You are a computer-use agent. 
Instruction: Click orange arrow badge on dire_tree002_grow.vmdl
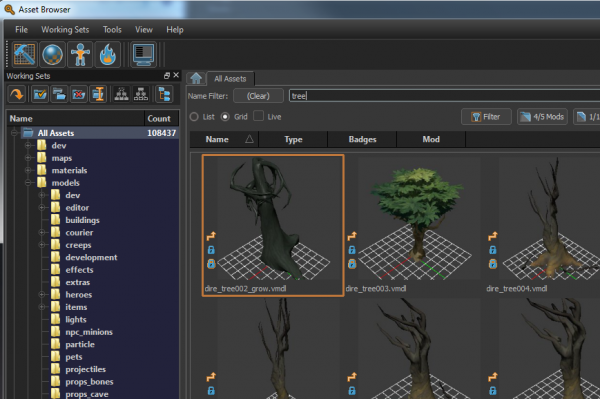(x=211, y=236)
